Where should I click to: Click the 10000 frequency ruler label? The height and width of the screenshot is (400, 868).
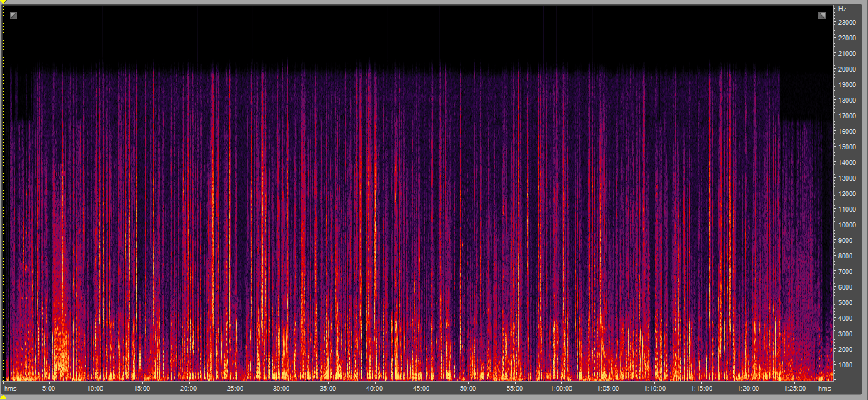click(847, 225)
